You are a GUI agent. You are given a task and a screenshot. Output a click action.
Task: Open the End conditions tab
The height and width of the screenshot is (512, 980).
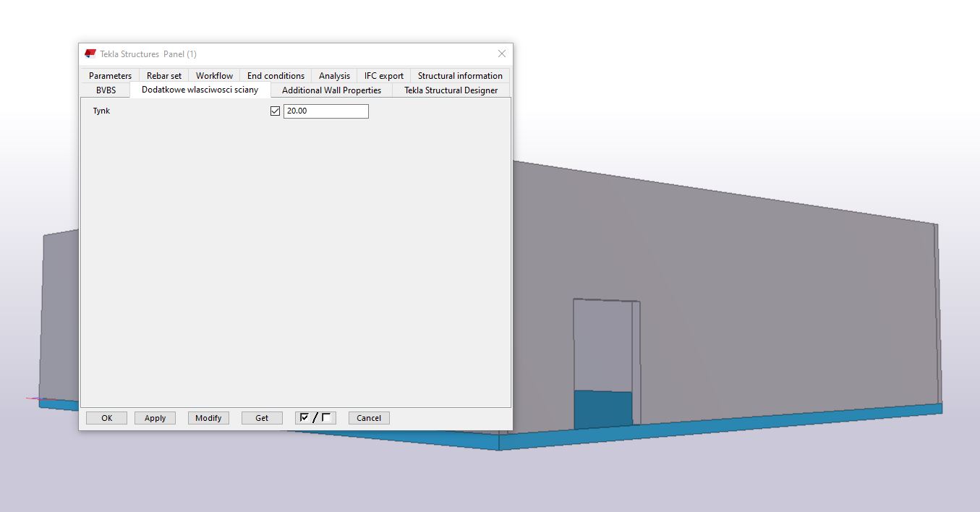(276, 75)
